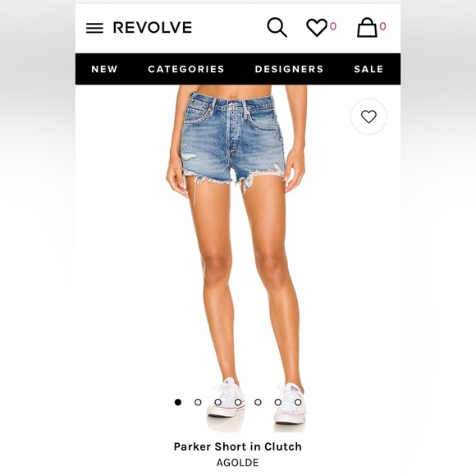Open the SALE menu
This screenshot has height=476, width=476.
point(368,69)
